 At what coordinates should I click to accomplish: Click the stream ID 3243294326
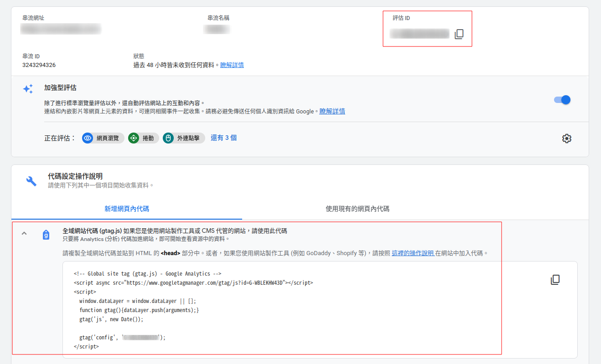39,65
